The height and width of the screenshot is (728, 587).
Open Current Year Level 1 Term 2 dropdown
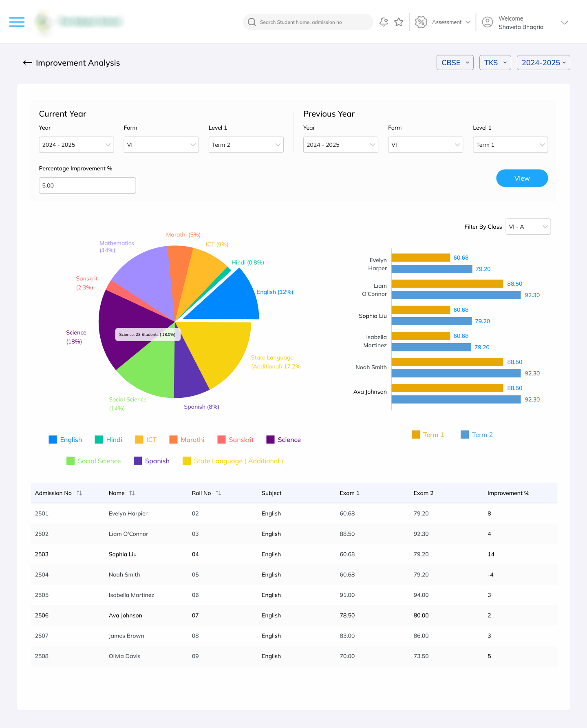tap(246, 145)
